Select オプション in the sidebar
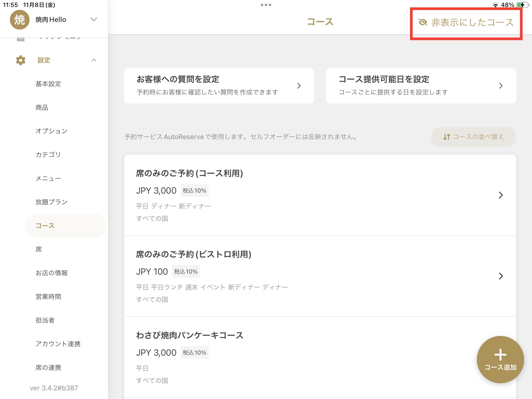 pos(51,131)
